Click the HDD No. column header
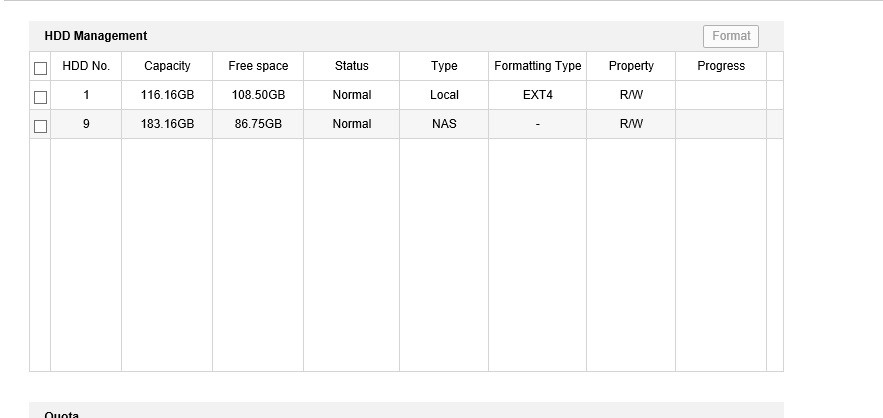 86,66
